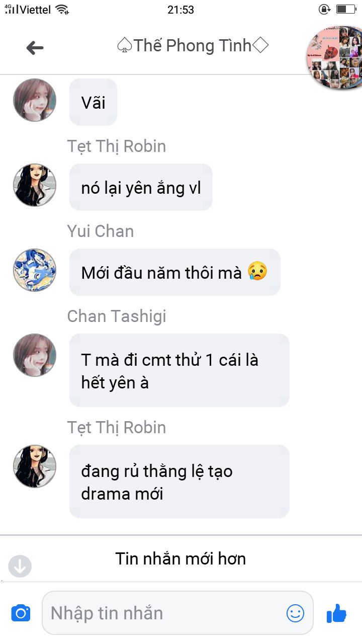
Task: Select the 'đang rủ thằng lệ tạo drama' bubble
Action: tap(179, 481)
